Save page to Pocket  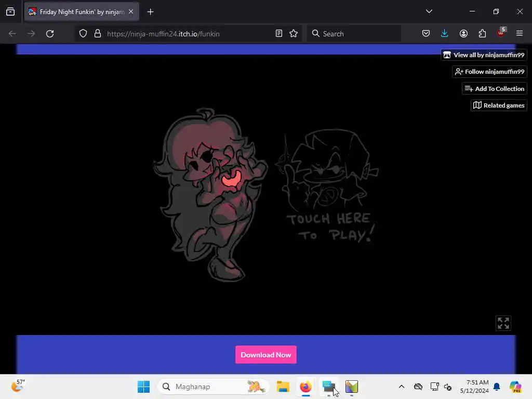tap(426, 34)
